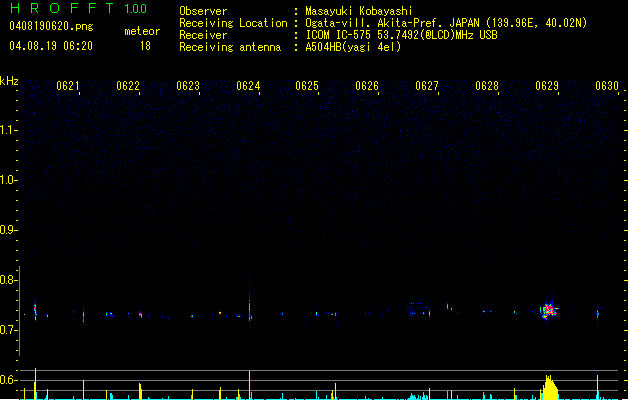
Task: Click the kHz axis unit label
Action: 9,81
